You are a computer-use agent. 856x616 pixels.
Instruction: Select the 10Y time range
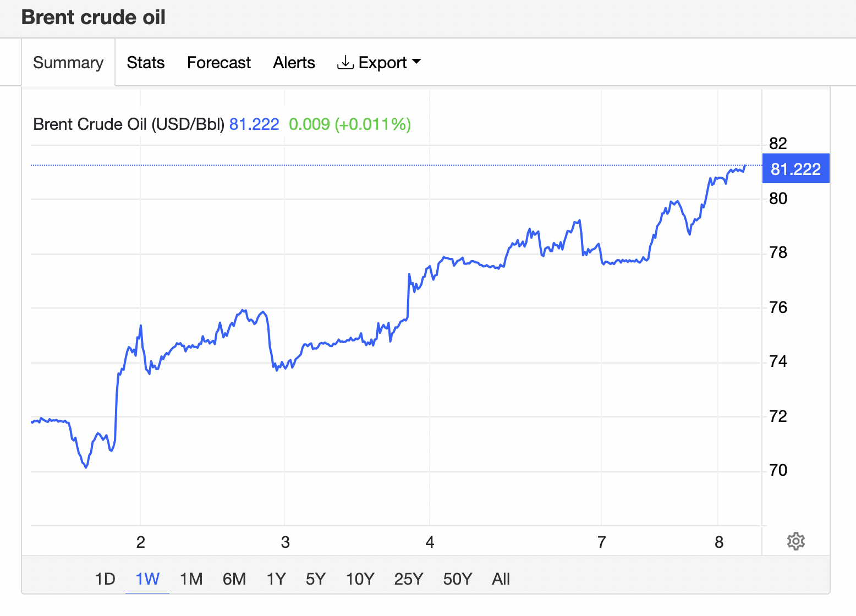[x=360, y=579]
